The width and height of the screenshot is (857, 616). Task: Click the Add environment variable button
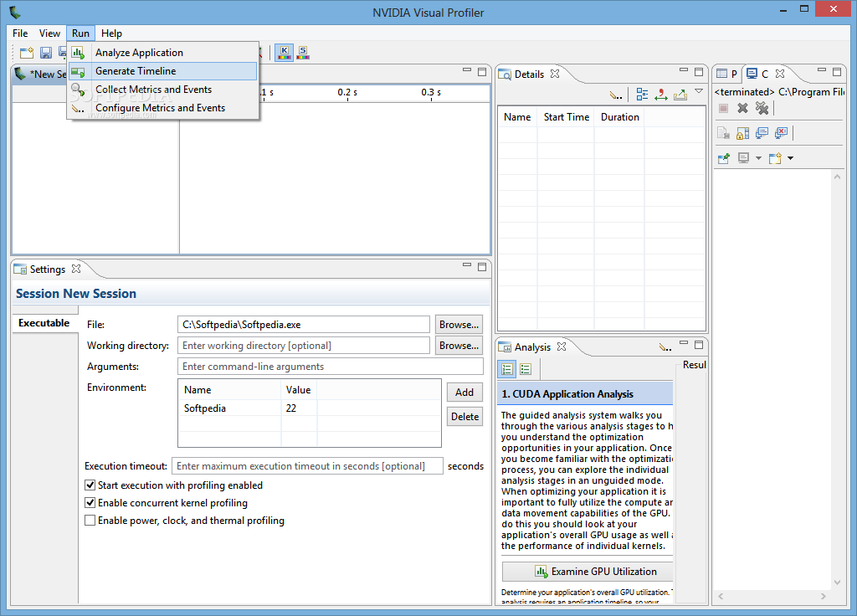[464, 393]
